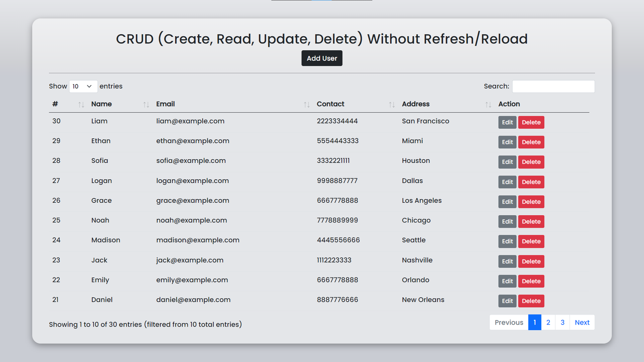The image size is (644, 362).
Task: Click the Add User button
Action: point(322,58)
